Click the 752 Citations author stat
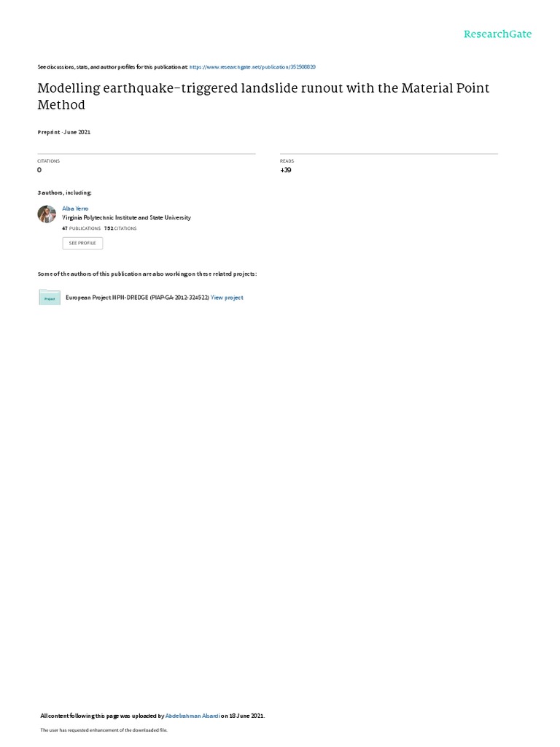560x747 pixels. pos(120,228)
